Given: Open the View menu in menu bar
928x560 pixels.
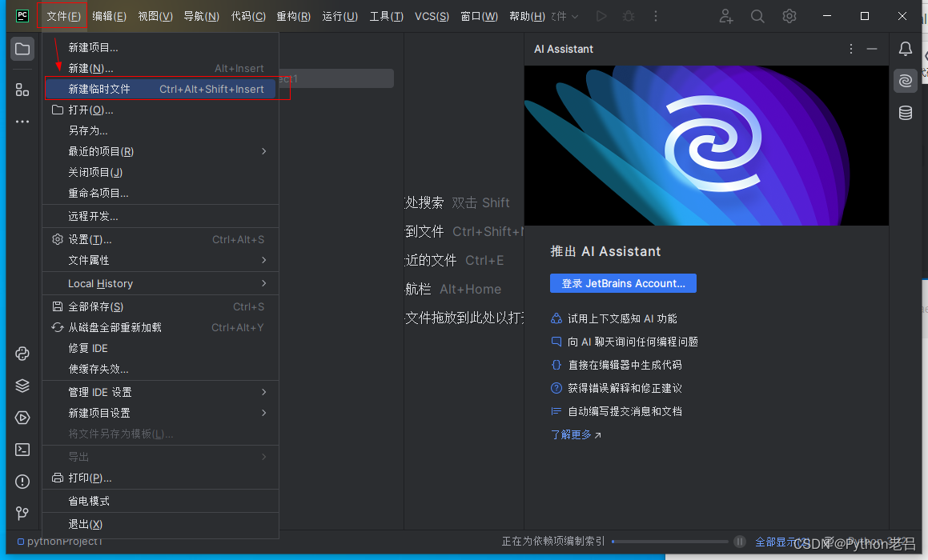Looking at the screenshot, I should pos(155,16).
